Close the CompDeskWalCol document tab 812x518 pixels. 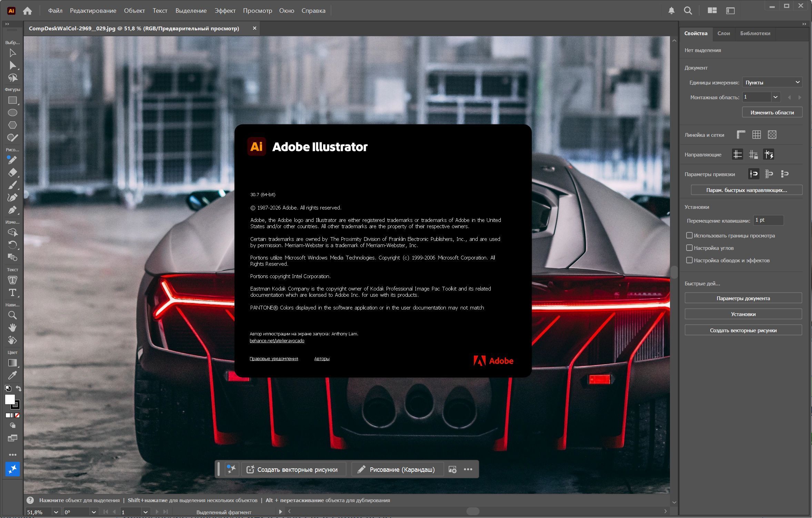click(254, 28)
